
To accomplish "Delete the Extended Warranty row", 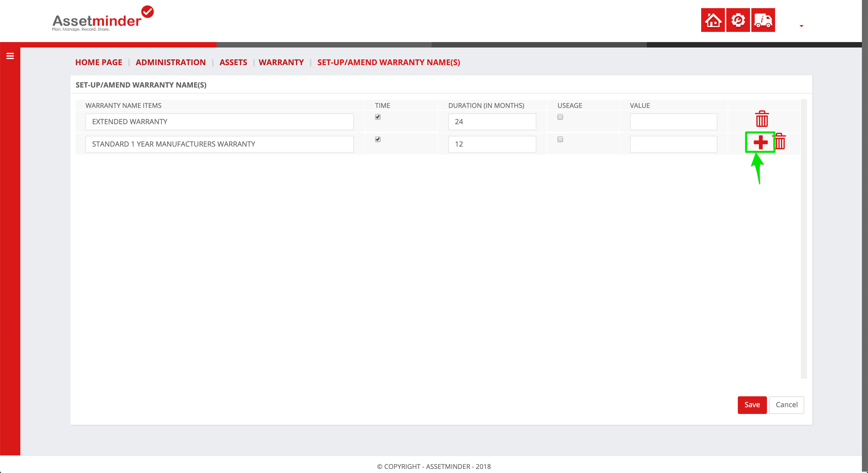I will (762, 119).
